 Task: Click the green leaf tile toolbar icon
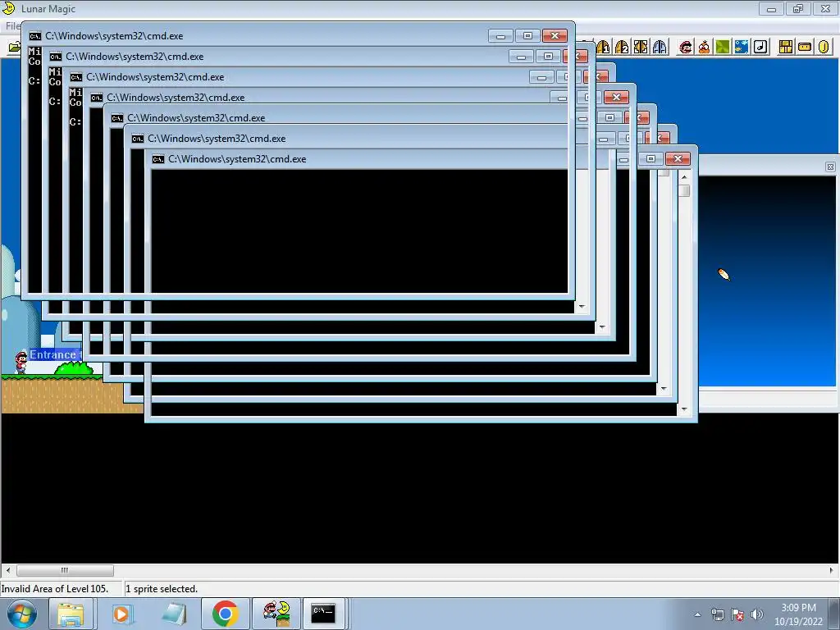pos(723,47)
